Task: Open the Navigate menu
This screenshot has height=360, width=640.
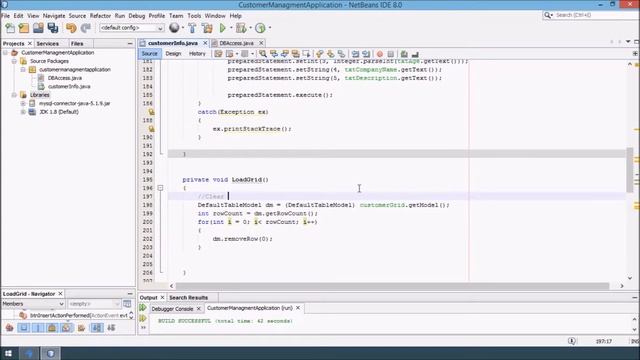Action: pyautogui.click(x=54, y=16)
